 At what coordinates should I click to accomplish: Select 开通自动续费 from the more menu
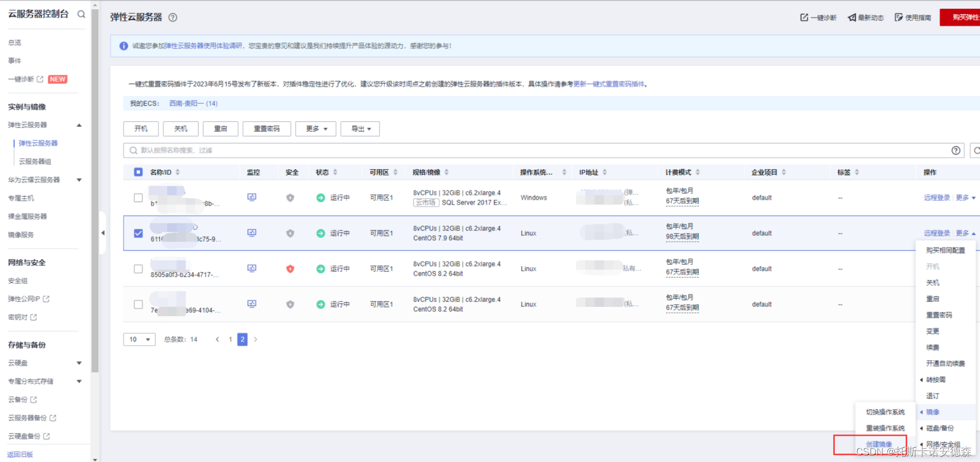pos(946,363)
